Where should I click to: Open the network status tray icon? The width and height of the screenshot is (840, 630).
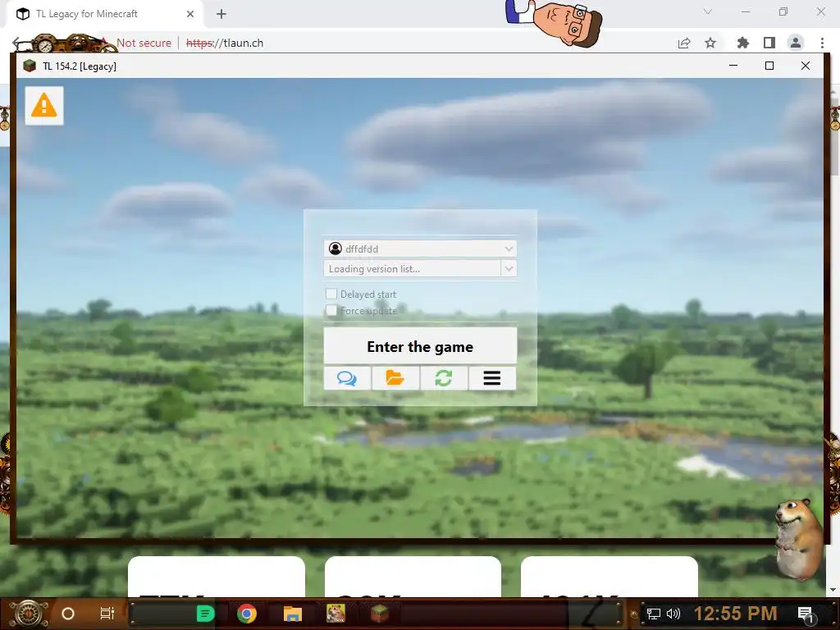(x=653, y=614)
